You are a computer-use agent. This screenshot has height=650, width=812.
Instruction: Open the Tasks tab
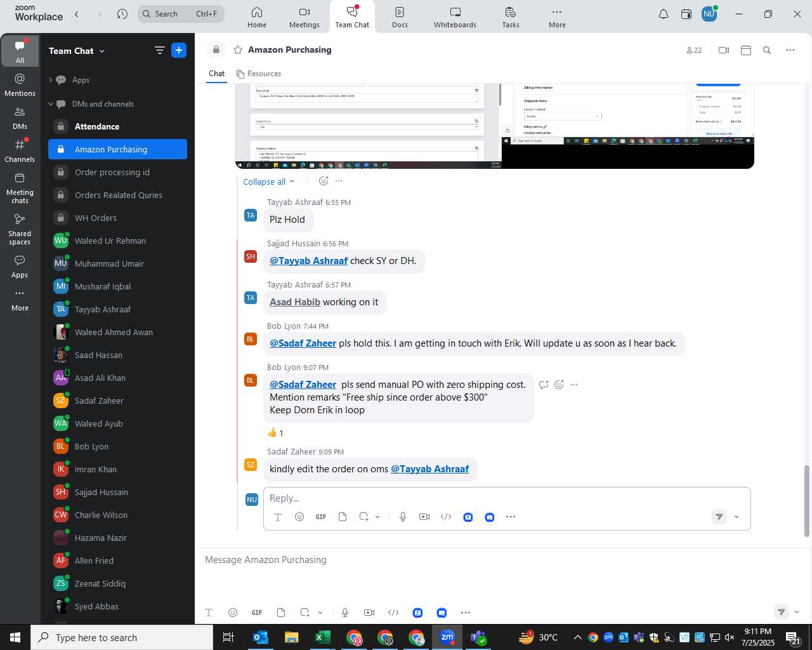pyautogui.click(x=511, y=17)
